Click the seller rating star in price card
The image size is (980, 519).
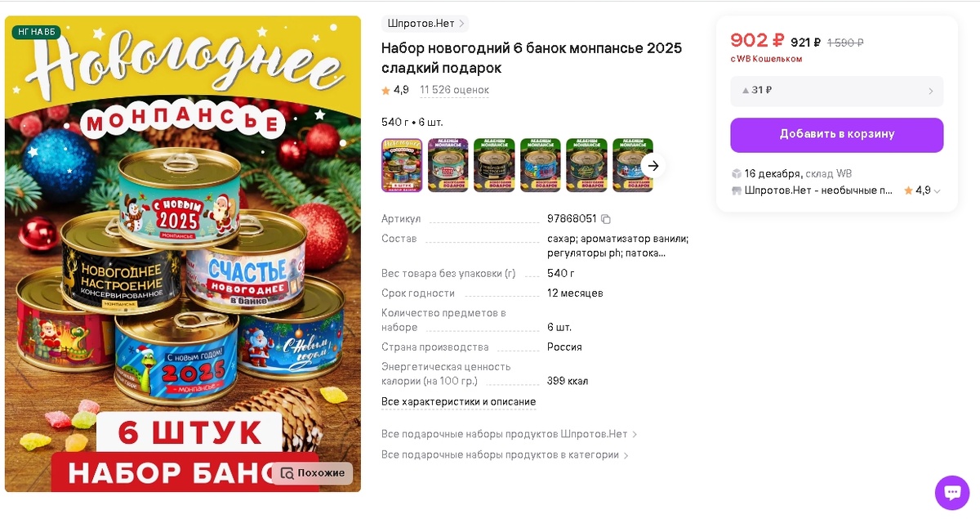(x=908, y=190)
